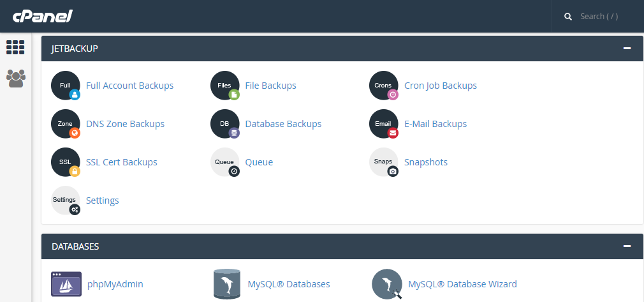Collapse the DATABASES section
The height and width of the screenshot is (302, 644).
click(x=627, y=246)
